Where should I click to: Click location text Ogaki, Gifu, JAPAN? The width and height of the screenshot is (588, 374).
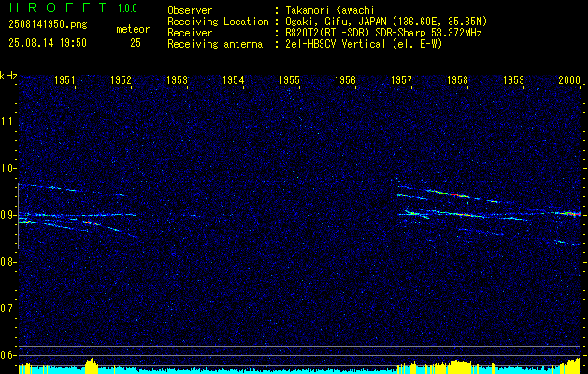pos(337,22)
